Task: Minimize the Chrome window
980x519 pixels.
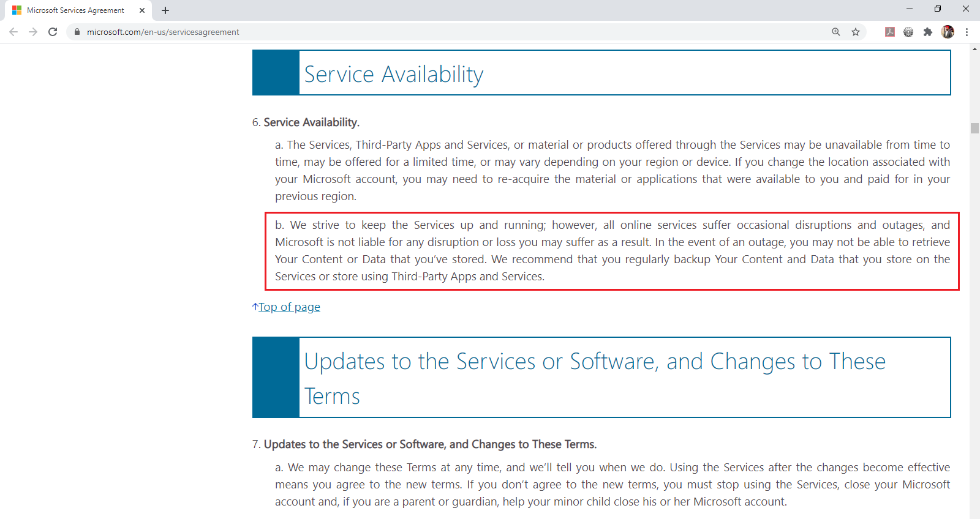Action: (910, 9)
